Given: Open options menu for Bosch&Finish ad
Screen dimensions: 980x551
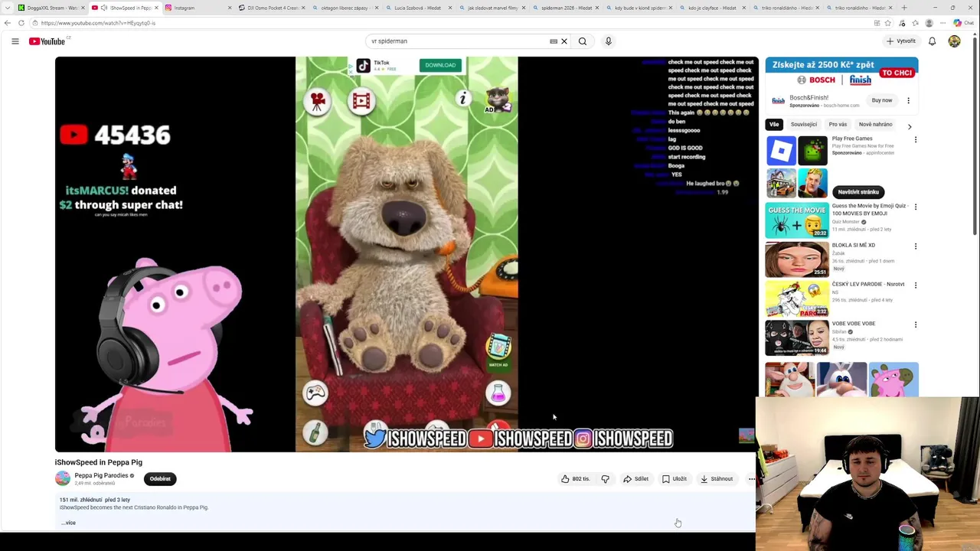Looking at the screenshot, I should [908, 100].
